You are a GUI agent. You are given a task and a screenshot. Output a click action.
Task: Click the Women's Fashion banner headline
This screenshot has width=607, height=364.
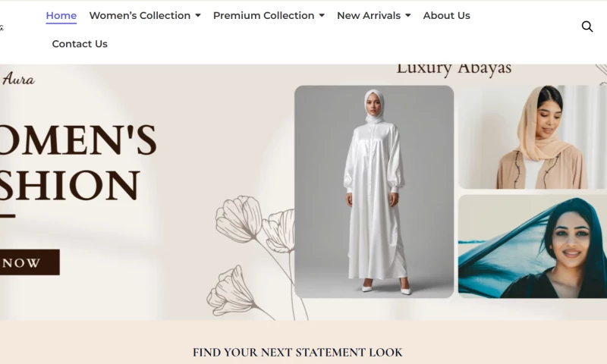77,162
